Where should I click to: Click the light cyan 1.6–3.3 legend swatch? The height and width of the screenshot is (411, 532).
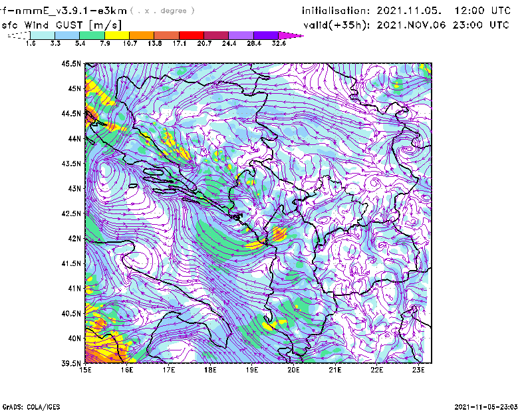coord(43,35)
